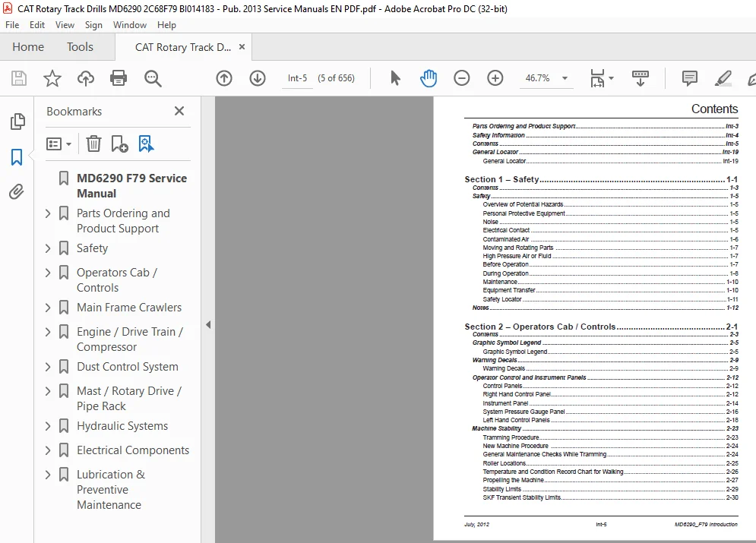Viewport: 756px width, 543px height.
Task: Activate the Hand pan tool
Action: (x=428, y=78)
